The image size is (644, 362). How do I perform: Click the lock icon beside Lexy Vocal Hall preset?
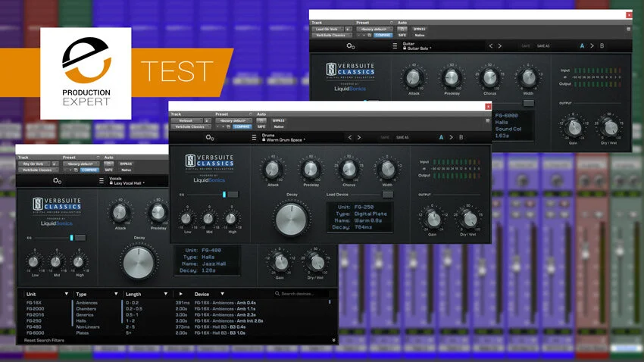coord(111,183)
